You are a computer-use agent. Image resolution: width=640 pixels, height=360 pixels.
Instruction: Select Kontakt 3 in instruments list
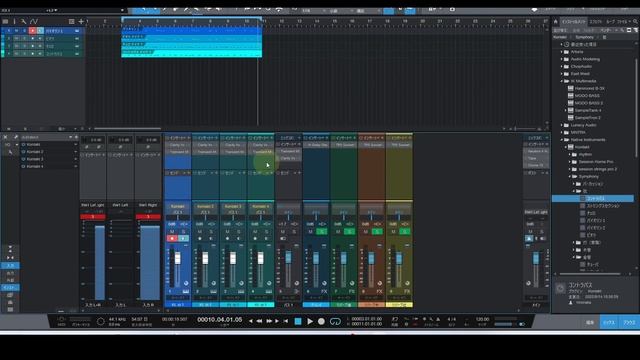tap(34, 159)
